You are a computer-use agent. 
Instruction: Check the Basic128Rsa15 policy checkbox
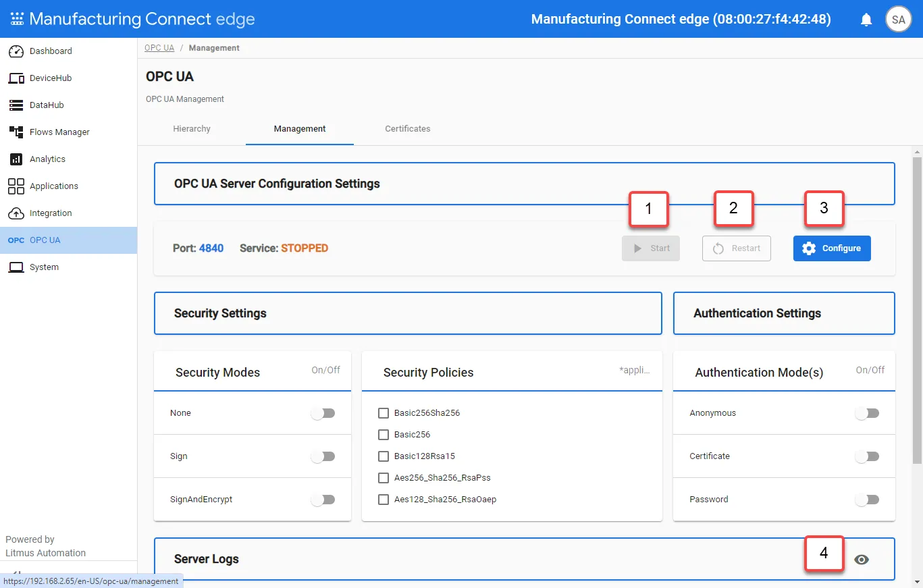click(384, 456)
